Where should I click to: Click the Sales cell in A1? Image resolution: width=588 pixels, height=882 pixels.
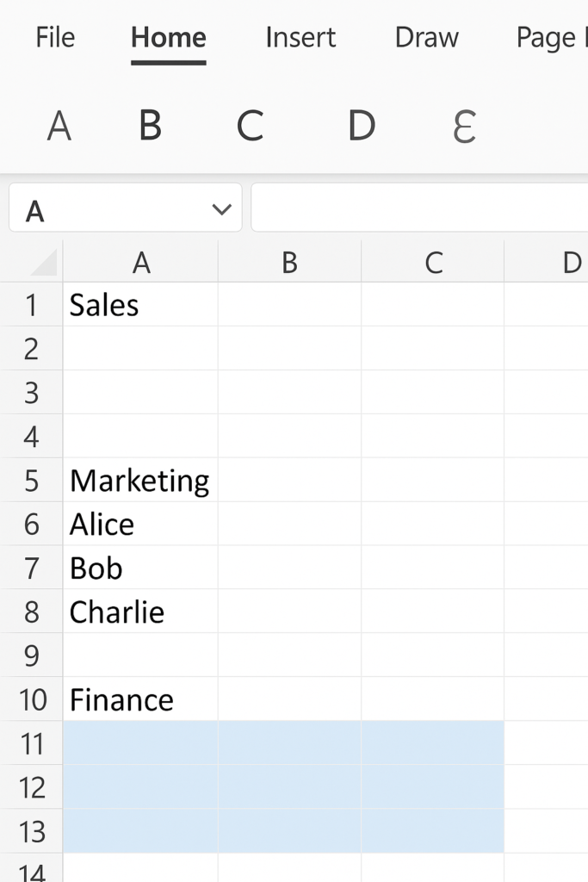coord(139,305)
